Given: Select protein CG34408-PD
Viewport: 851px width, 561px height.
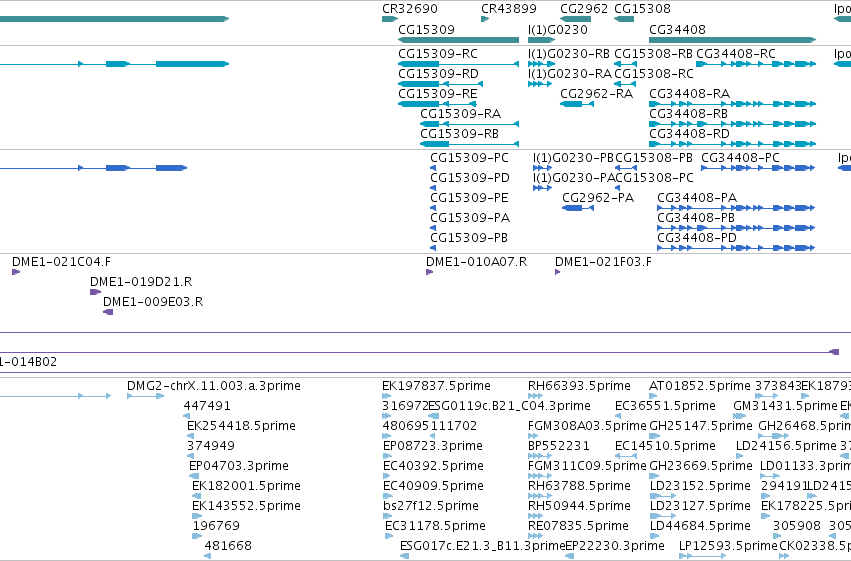Looking at the screenshot, I should point(736,248).
